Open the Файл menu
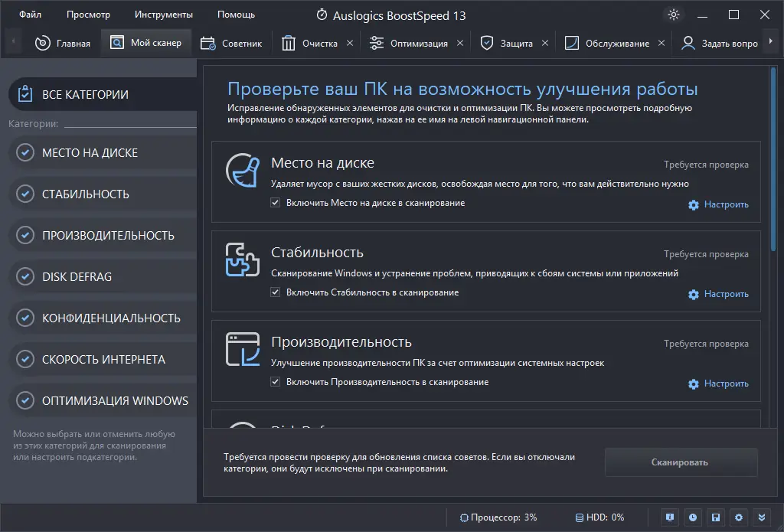The image size is (784, 532). (28, 14)
